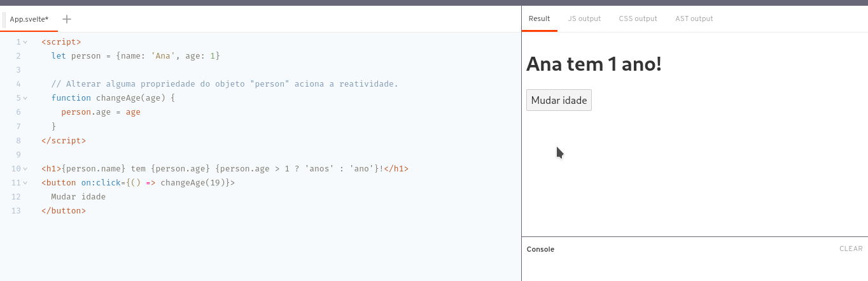Image resolution: width=868 pixels, height=281 pixels.
Task: Fold the h1 element at line 10
Action: (x=25, y=169)
